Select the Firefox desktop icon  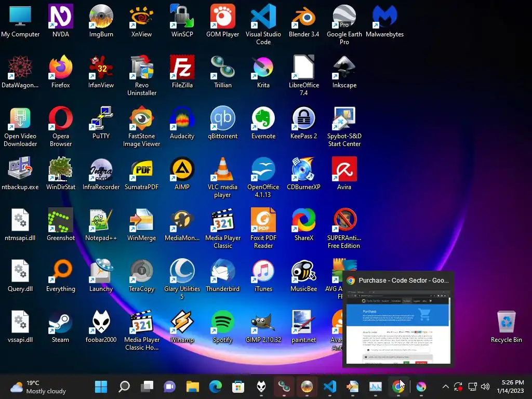(61, 72)
